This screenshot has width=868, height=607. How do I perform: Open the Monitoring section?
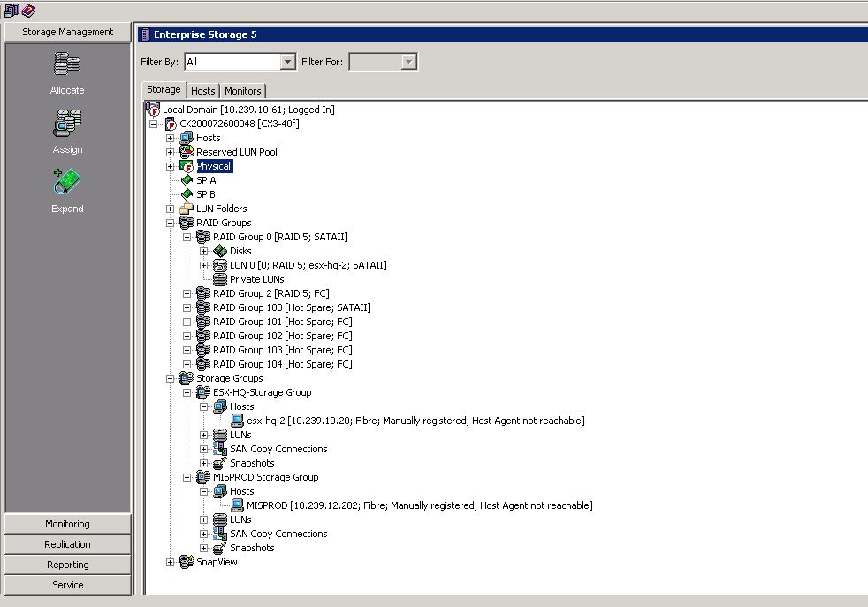point(67,524)
